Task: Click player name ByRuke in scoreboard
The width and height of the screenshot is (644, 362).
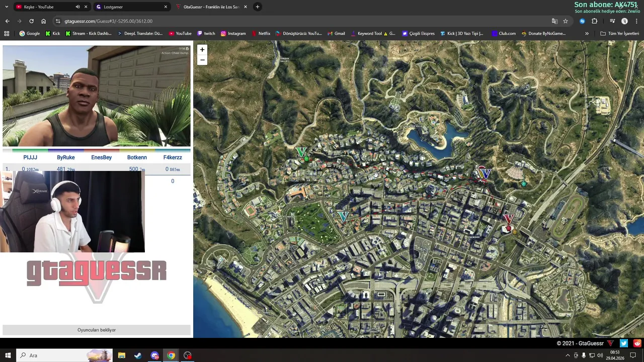Action: (66, 157)
